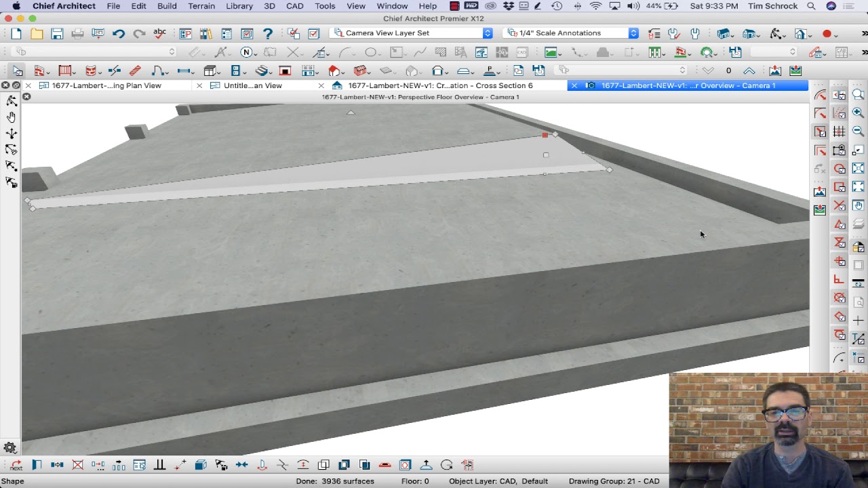Click the Floor Down arrow icon
The image size is (868, 488).
[708, 70]
